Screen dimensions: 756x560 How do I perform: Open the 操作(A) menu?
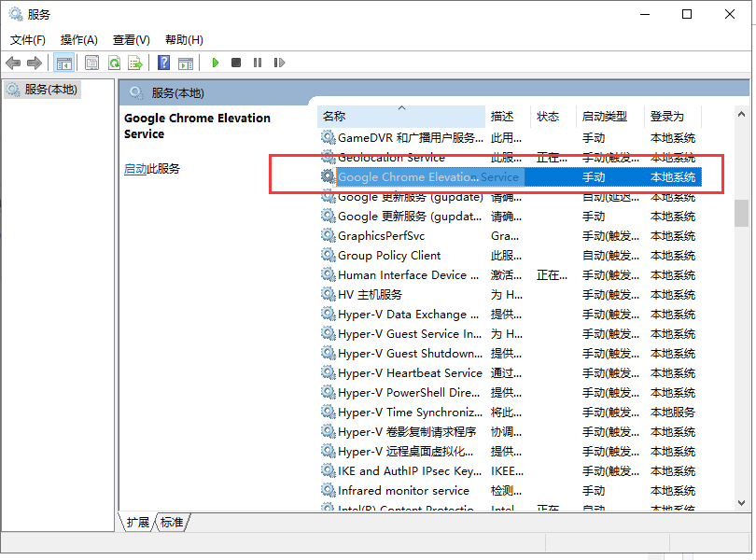click(x=79, y=39)
